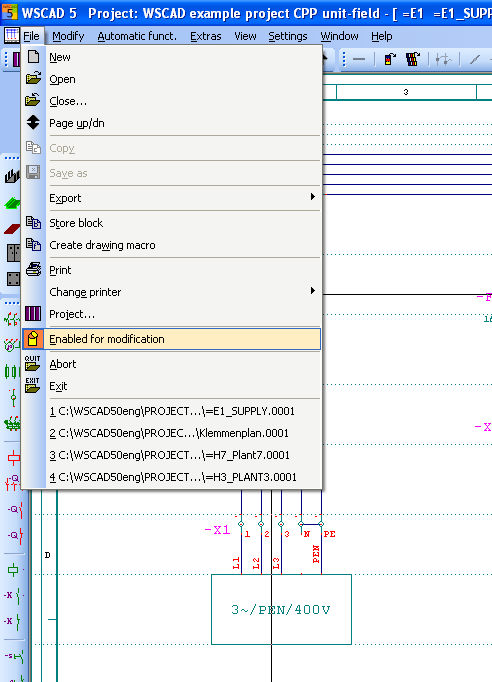Select Store block menu item
Image resolution: width=492 pixels, height=682 pixels.
pos(171,223)
